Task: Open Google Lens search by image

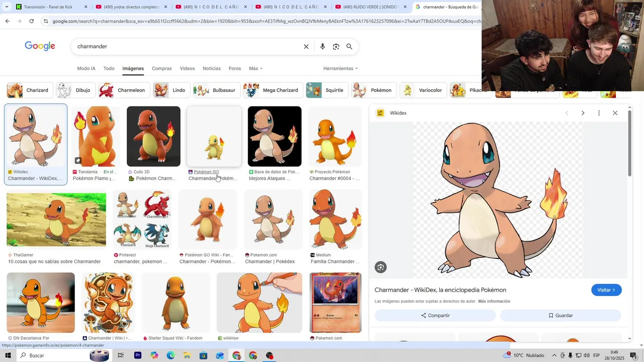Action: 336,46
